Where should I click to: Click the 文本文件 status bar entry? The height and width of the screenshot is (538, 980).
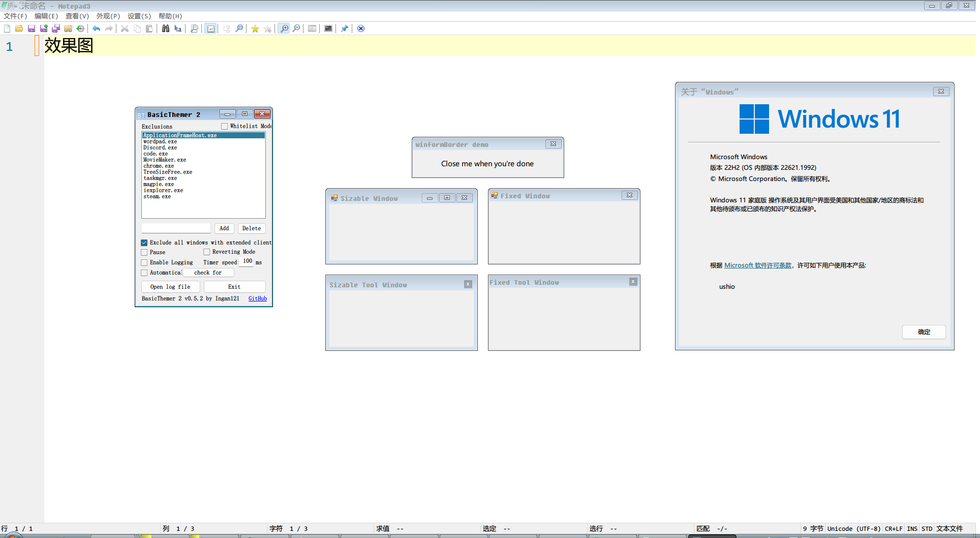[950, 529]
